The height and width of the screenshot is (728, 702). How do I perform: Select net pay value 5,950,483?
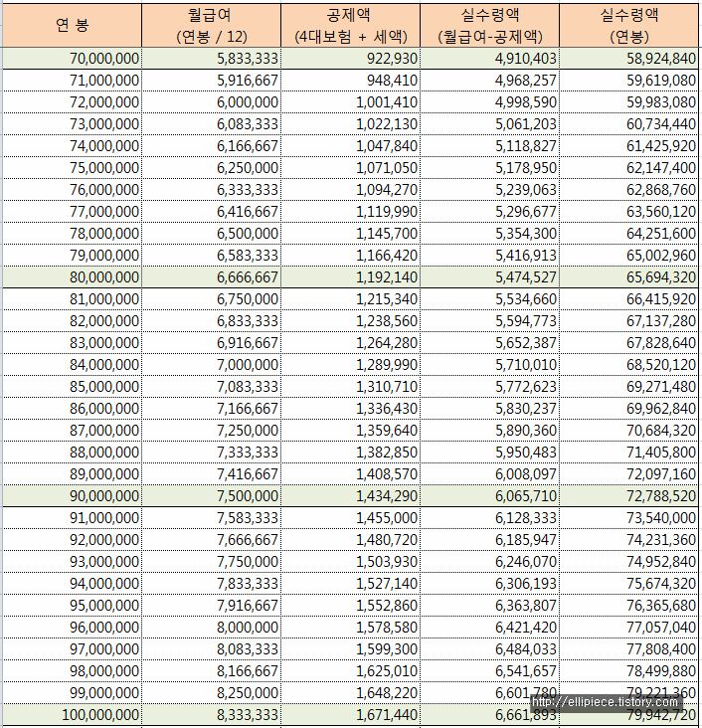coord(490,452)
